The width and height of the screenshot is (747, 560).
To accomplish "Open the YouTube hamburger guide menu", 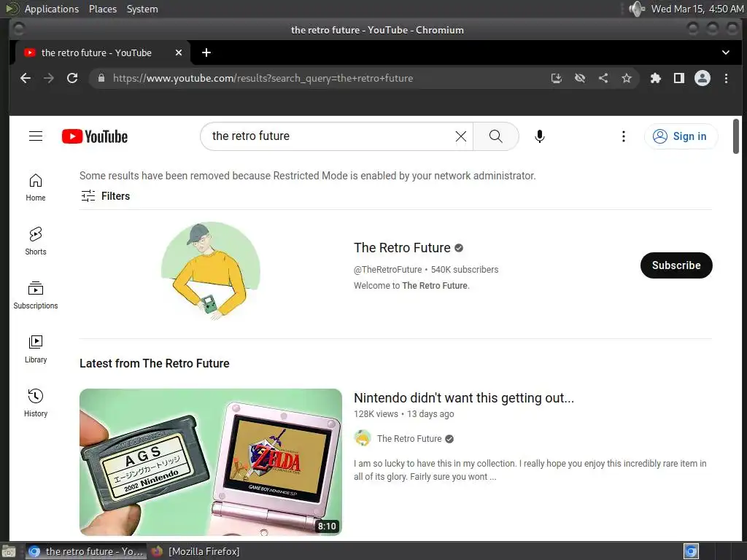I will click(x=36, y=136).
